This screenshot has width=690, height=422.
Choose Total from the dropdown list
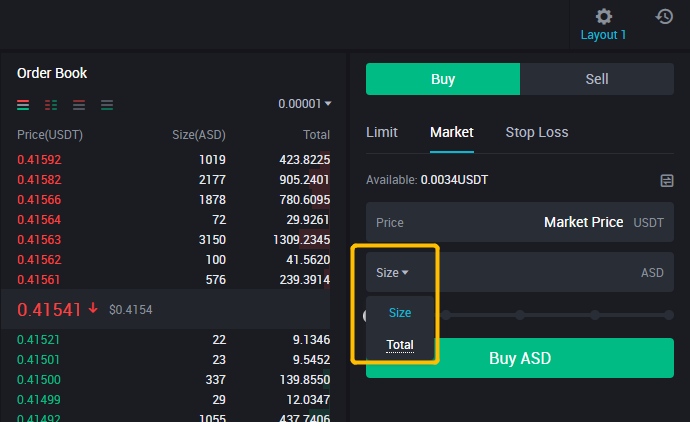(400, 345)
